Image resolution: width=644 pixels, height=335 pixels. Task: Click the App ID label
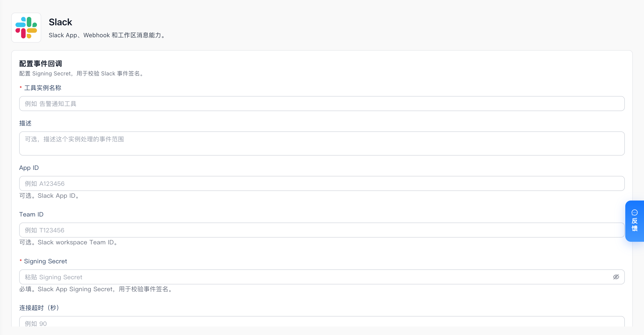click(x=29, y=168)
